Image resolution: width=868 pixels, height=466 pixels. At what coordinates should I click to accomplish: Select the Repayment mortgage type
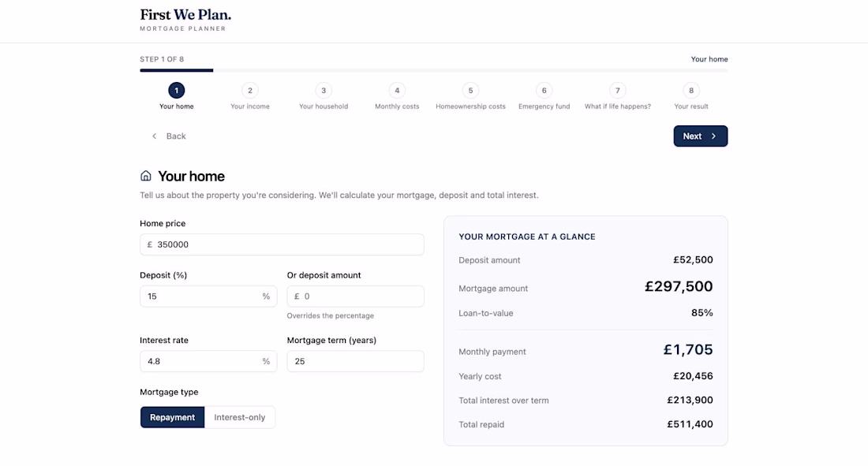point(172,417)
